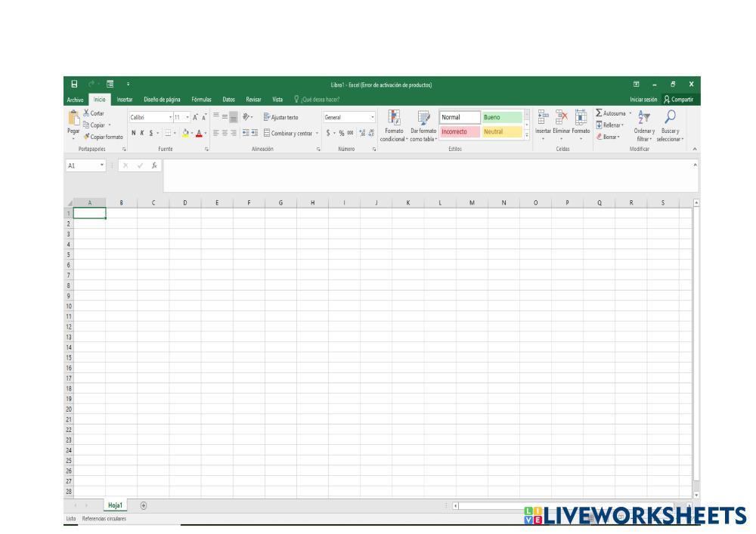This screenshot has height=534, width=756.
Task: Open the Calibri font name dropdown
Action: coord(170,117)
